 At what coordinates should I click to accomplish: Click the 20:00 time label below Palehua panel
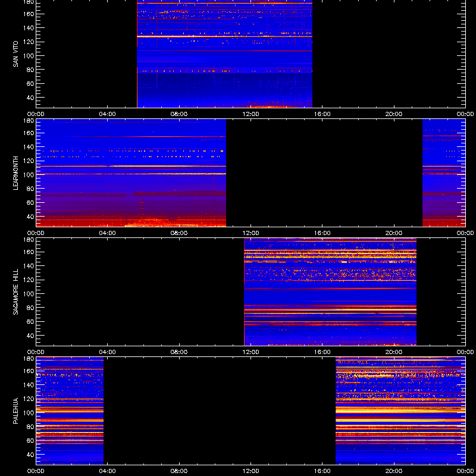(394, 471)
